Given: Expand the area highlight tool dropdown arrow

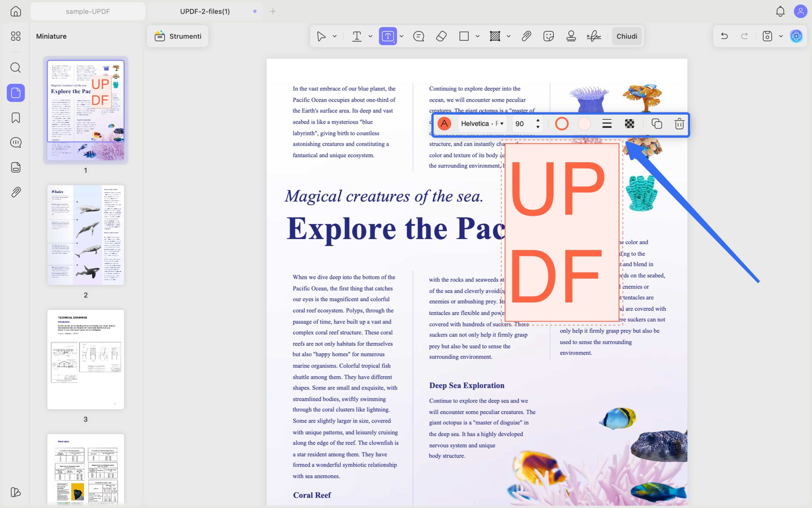Looking at the screenshot, I should pos(509,36).
